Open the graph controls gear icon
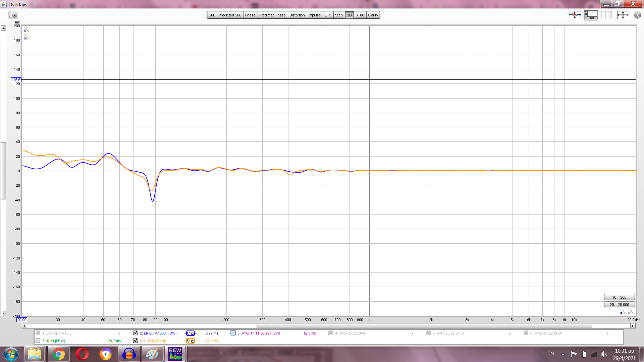The image size is (644, 362). tap(637, 15)
